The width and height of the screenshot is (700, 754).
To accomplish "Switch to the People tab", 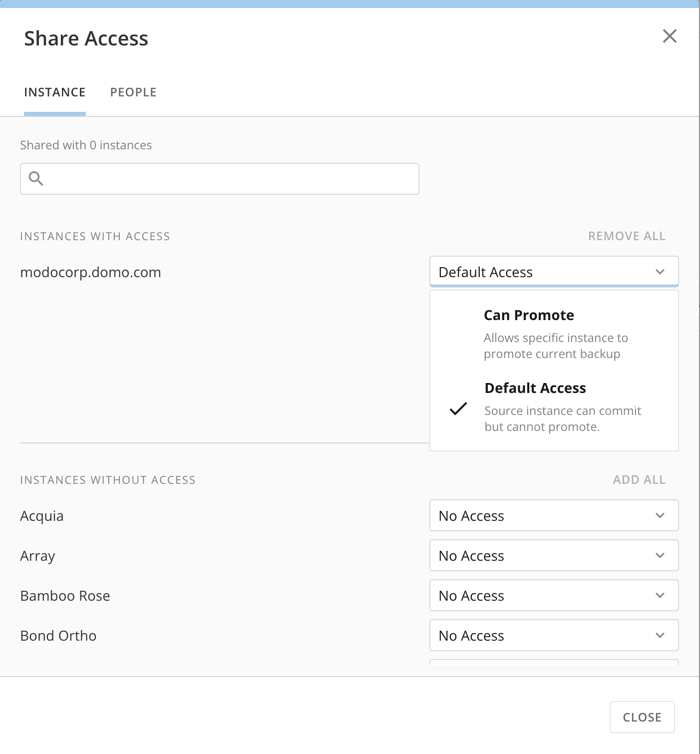I will pyautogui.click(x=133, y=92).
